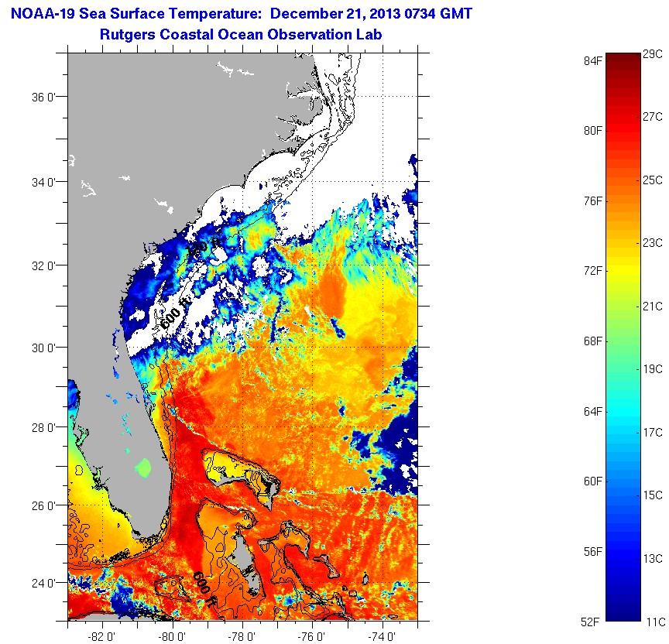Viewport: 669px width, 644px height.
Task: Click the 76F colorbar label
Action: point(592,201)
